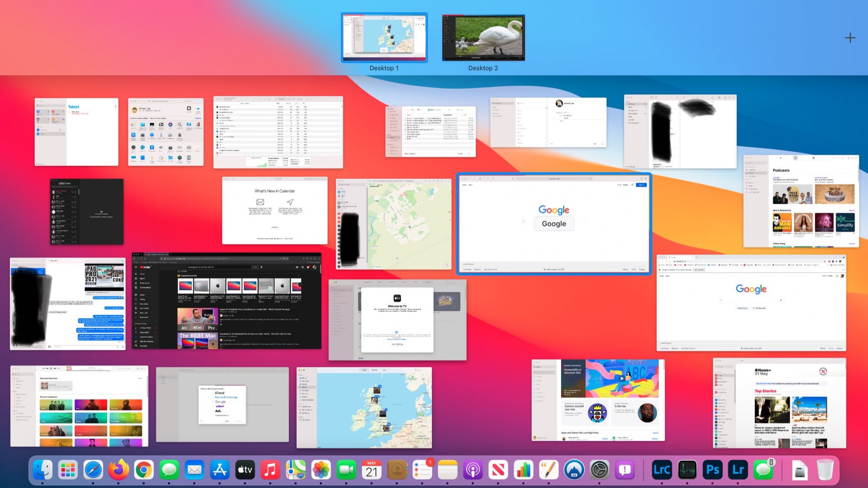Open the Apple News dock icon
The height and width of the screenshot is (488, 868).
pos(498,470)
